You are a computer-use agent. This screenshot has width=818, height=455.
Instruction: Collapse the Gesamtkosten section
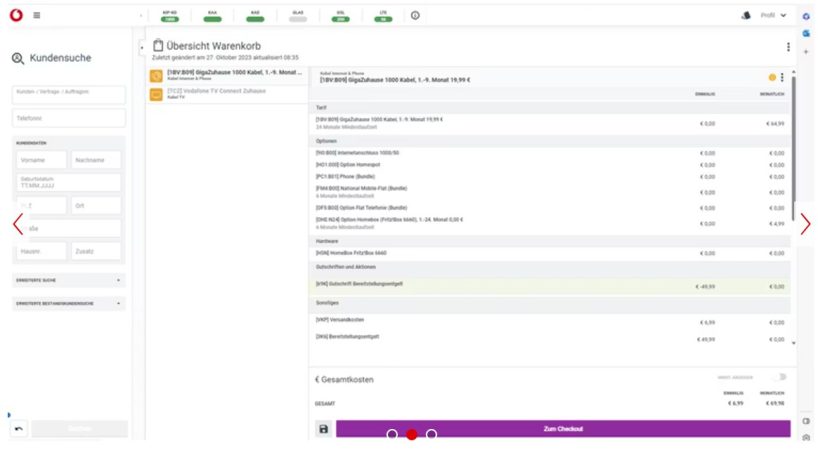coord(317,380)
